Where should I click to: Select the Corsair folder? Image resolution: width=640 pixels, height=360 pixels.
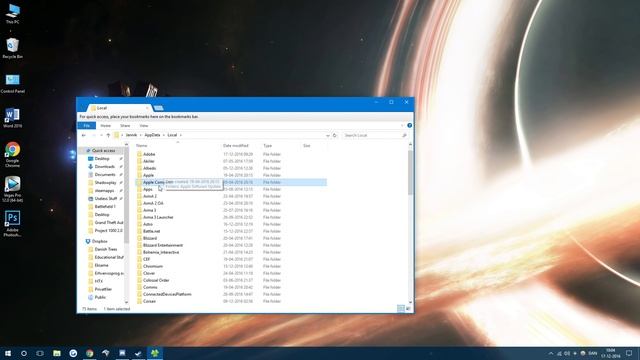coord(149,301)
